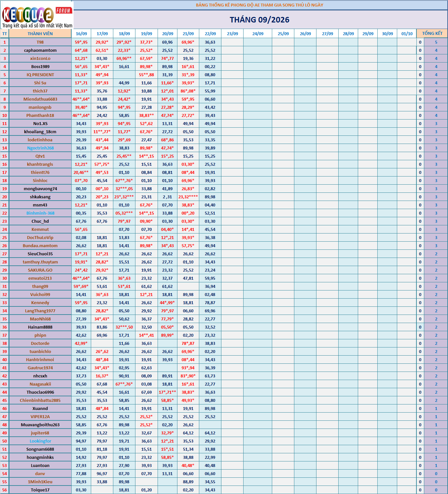Image resolution: width=448 pixels, height=494 pixels.
Task: Select member Shi Su
Action: (40, 83)
